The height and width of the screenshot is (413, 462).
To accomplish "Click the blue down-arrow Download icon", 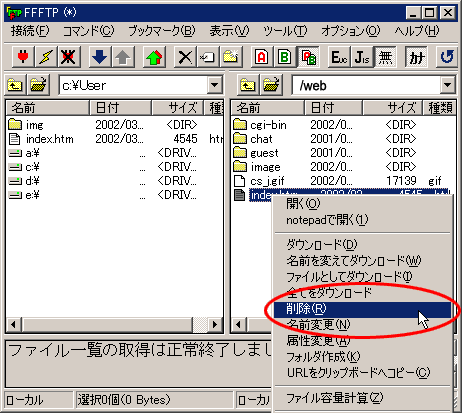I will (x=99, y=57).
